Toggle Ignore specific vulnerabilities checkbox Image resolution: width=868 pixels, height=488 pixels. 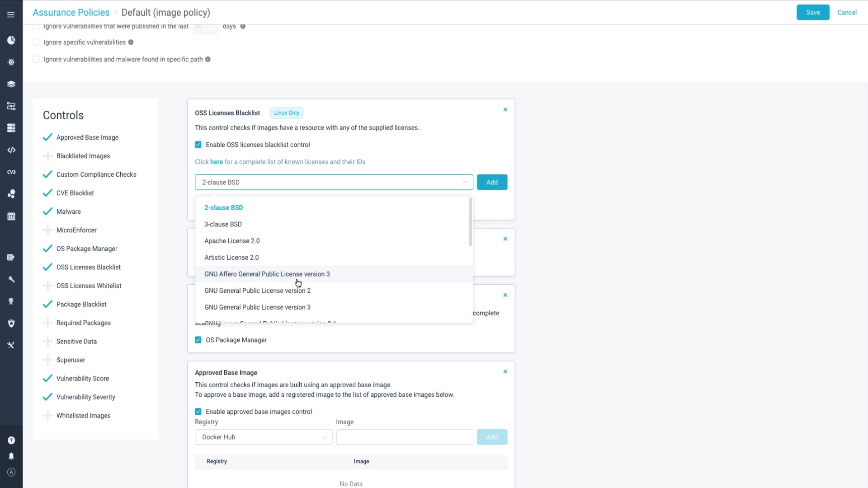coord(36,42)
